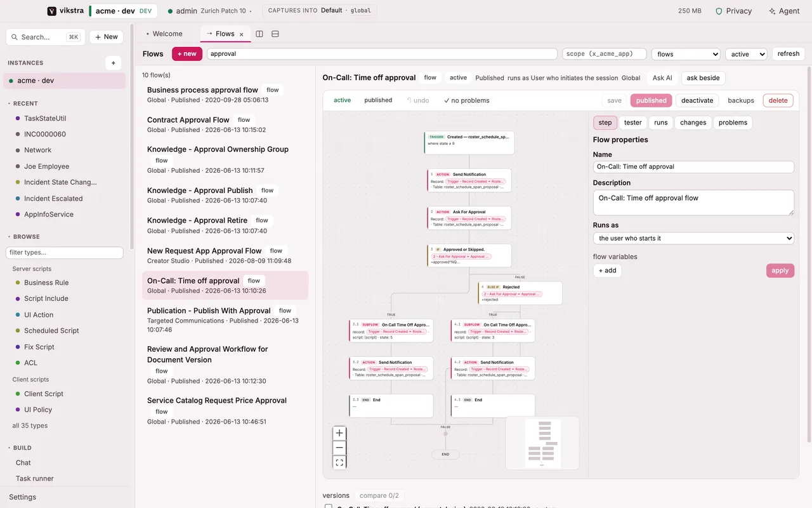Open the Agent sparkle icon
Screen dimensions: 812x508
(784, 11)
